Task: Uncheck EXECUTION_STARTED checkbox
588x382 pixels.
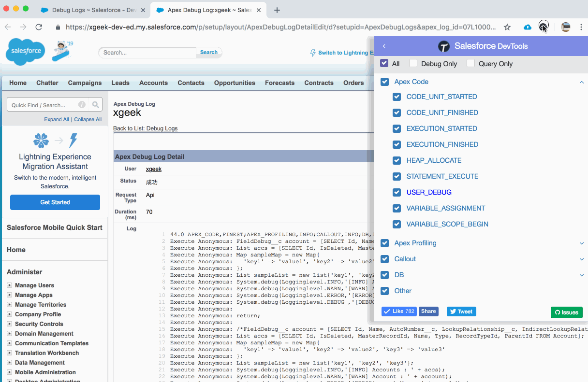Action: coord(397,128)
